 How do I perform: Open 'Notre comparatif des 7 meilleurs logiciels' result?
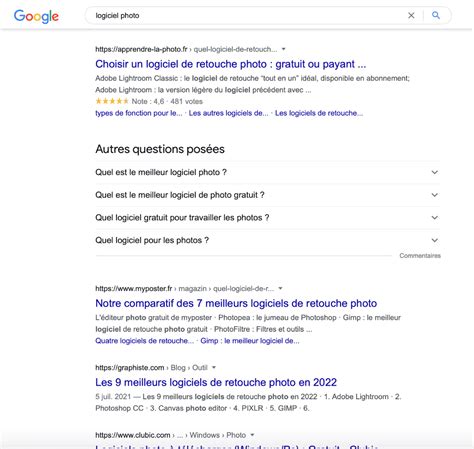[x=236, y=303]
